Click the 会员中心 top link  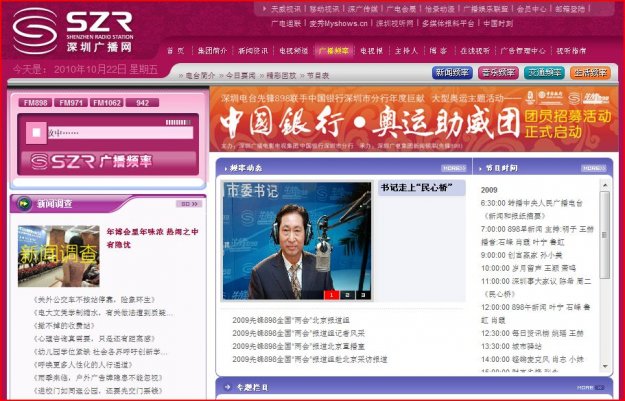click(531, 9)
